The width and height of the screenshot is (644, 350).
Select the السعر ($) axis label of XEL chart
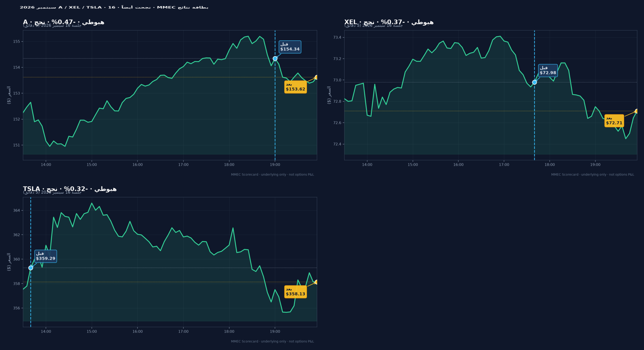(x=329, y=95)
